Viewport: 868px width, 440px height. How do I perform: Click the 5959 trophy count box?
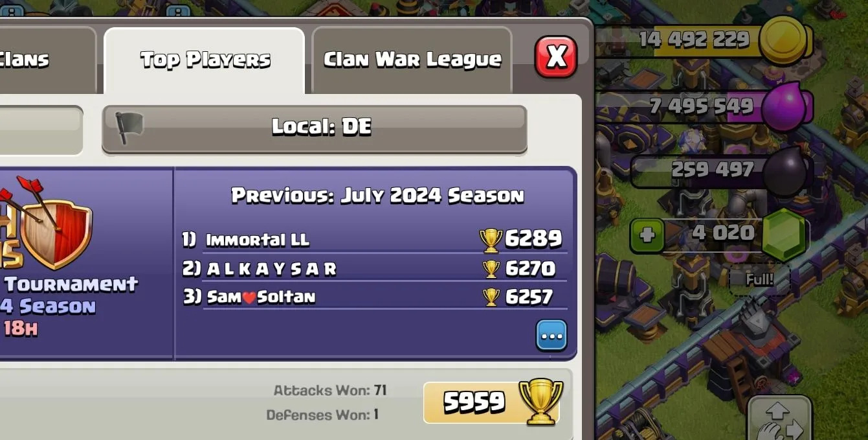coord(492,402)
